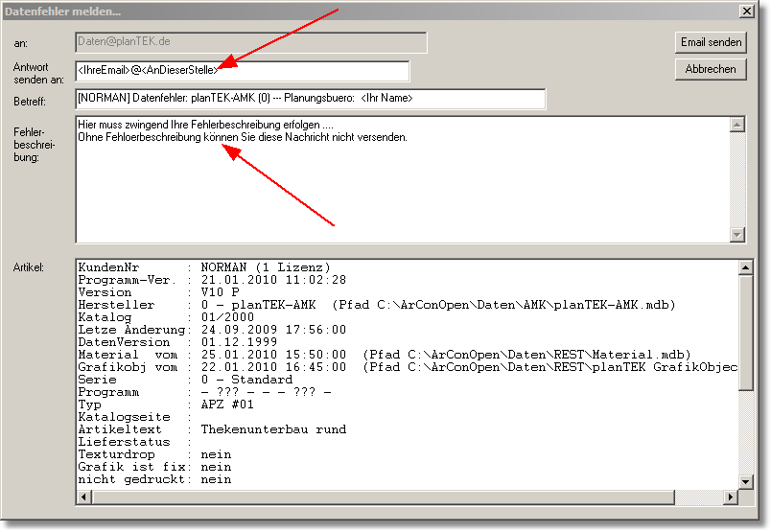This screenshot has height=532, width=771.
Task: Close the Datenfehler melden dialog
Action: coord(746,10)
